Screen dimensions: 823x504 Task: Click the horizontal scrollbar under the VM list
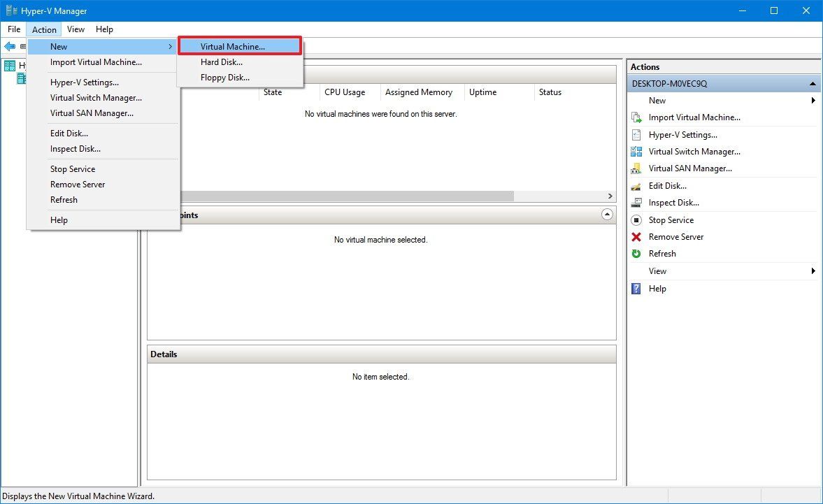click(350, 196)
